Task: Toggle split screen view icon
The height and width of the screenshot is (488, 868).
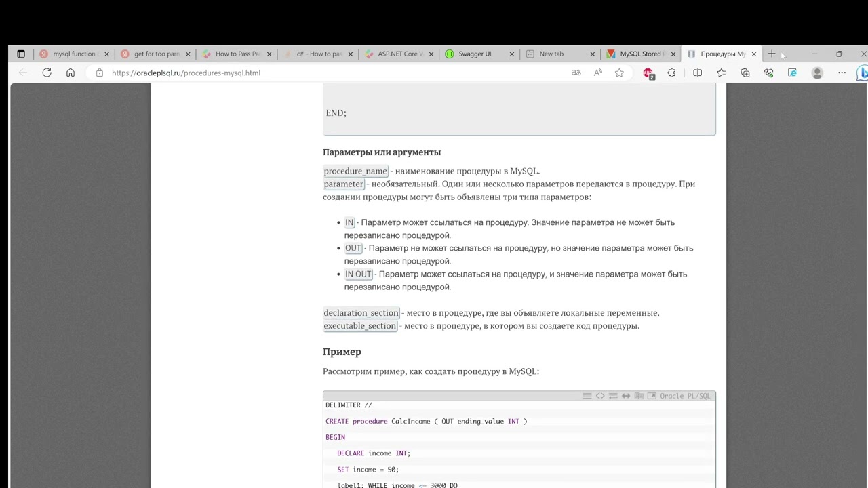Action: 698,73
